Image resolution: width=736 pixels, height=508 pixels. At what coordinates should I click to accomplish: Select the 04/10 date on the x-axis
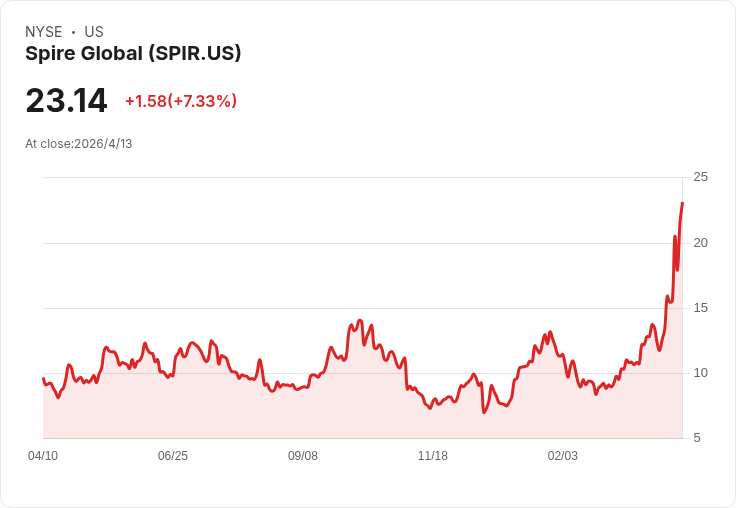pos(43,456)
